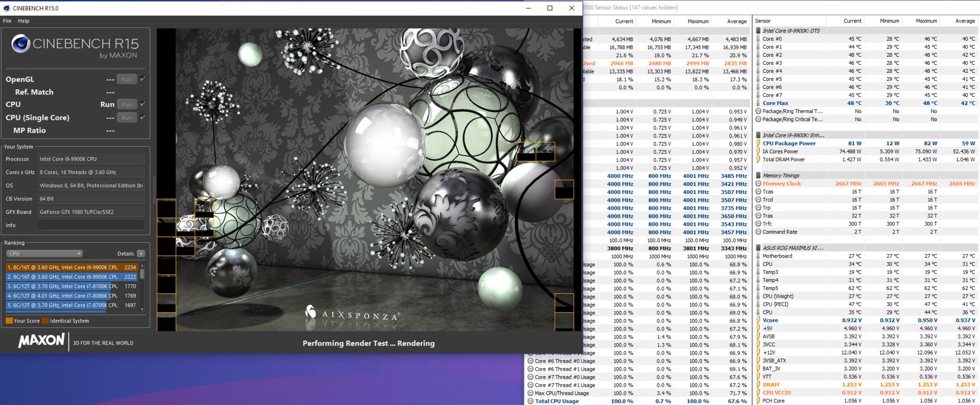This screenshot has width=980, height=405.
Task: Click the Motherboard thermometer icon
Action: click(758, 256)
